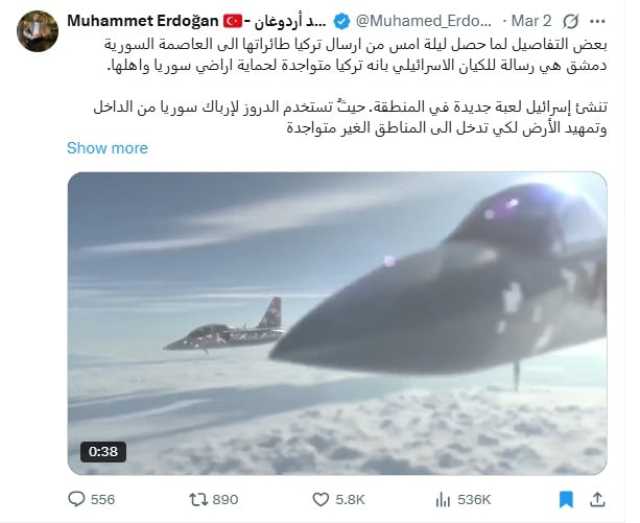This screenshot has height=523, width=640.
Task: Open the 890 reposts count
Action: 225,499
